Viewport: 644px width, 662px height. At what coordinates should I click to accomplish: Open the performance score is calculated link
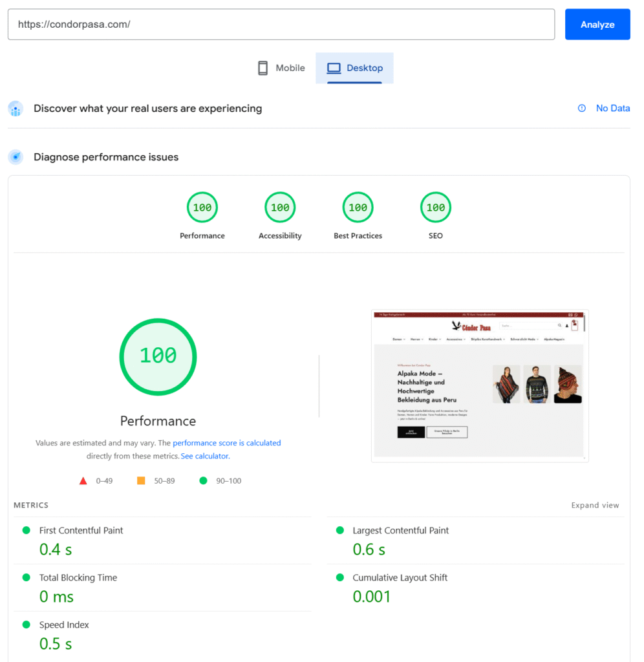tap(227, 443)
